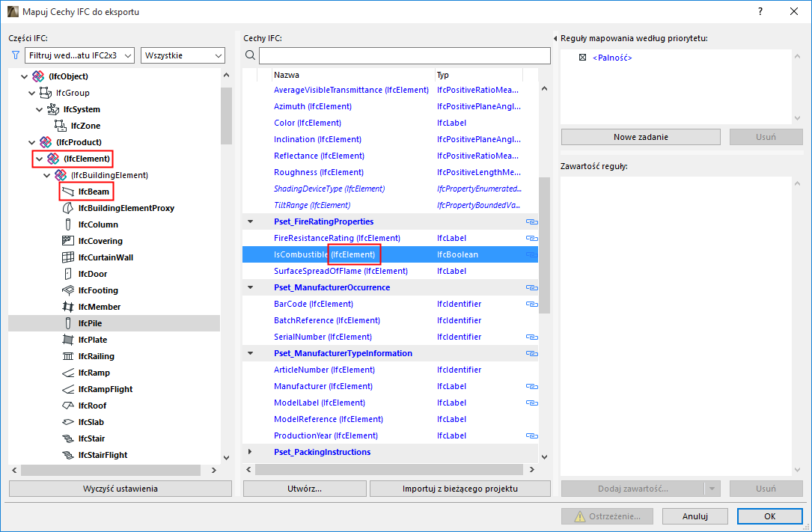The width and height of the screenshot is (812, 532).
Task: Click the IfcZone icon
Action: [61, 126]
